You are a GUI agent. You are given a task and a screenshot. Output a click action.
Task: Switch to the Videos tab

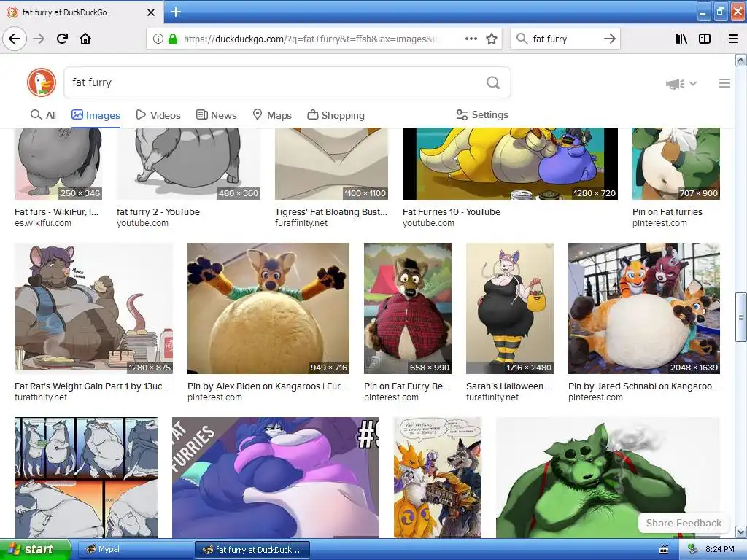pos(158,115)
